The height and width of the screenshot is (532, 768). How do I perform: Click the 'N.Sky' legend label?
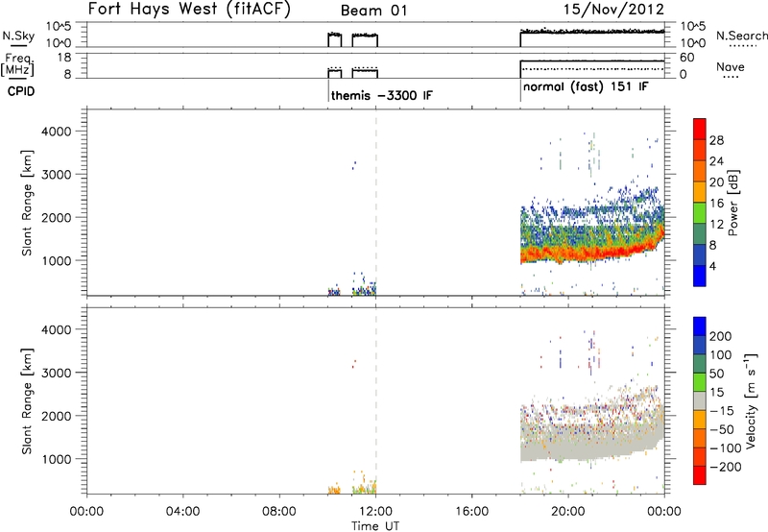coord(18,36)
